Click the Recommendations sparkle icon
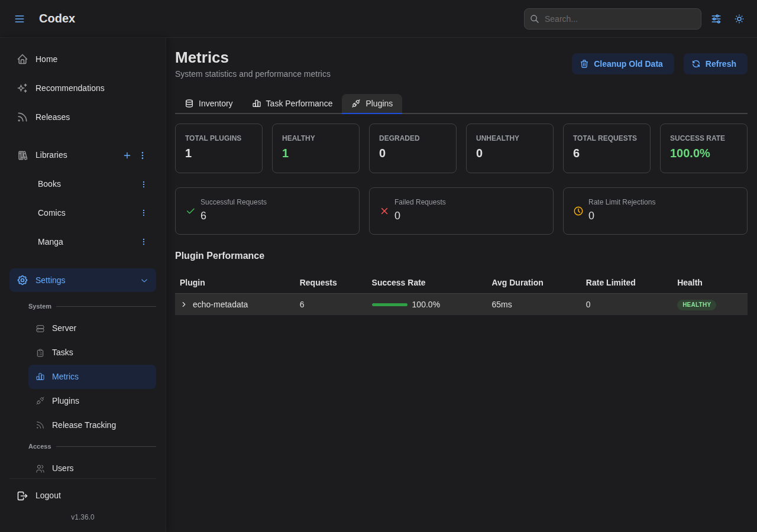 point(22,88)
